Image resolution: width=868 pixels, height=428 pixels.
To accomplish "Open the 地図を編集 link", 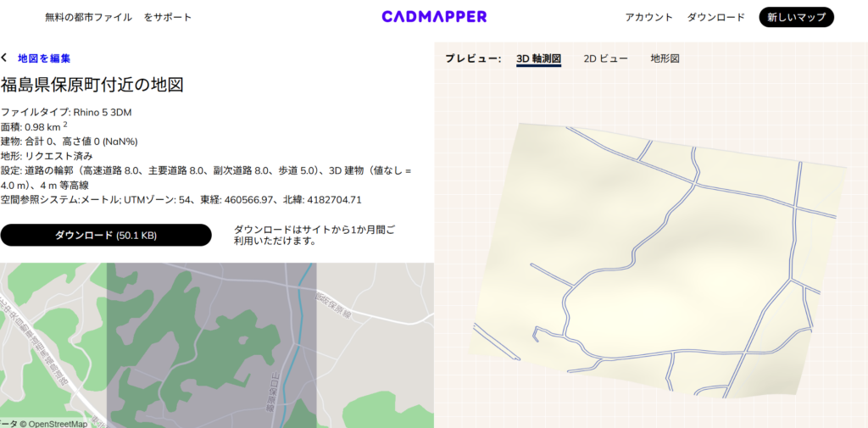I will 44,58.
